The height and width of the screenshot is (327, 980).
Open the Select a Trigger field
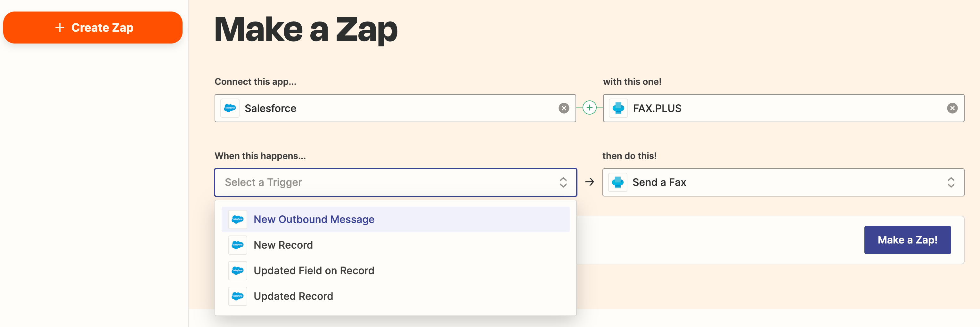395,182
